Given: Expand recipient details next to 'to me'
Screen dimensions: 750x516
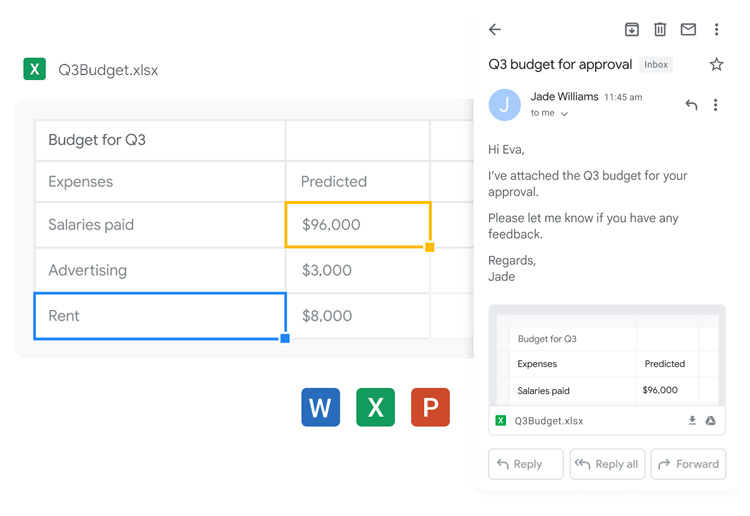Looking at the screenshot, I should pos(564,114).
